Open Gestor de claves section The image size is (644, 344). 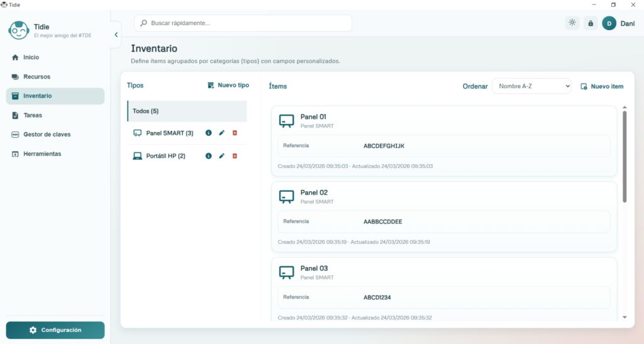(x=47, y=135)
